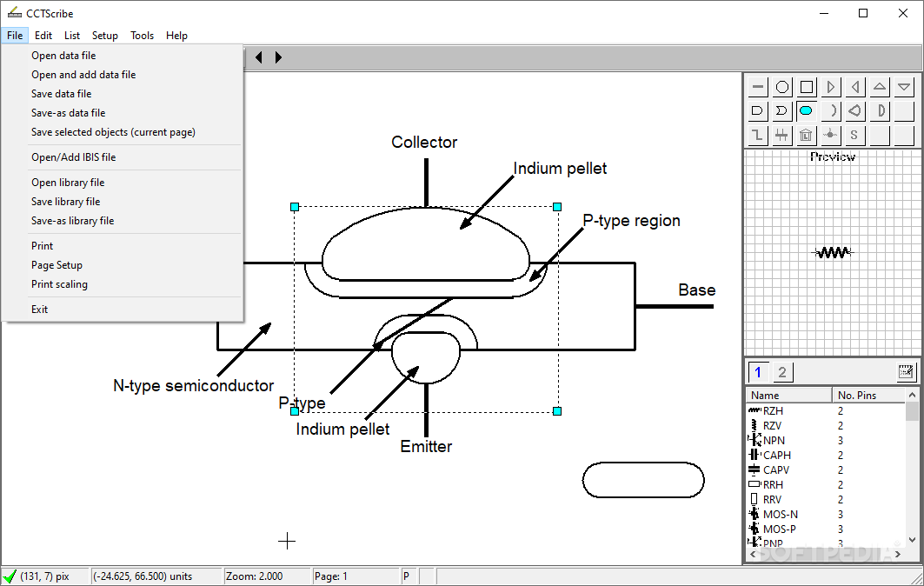The image size is (924, 586).
Task: Select the upward triangle tool
Action: click(x=879, y=87)
